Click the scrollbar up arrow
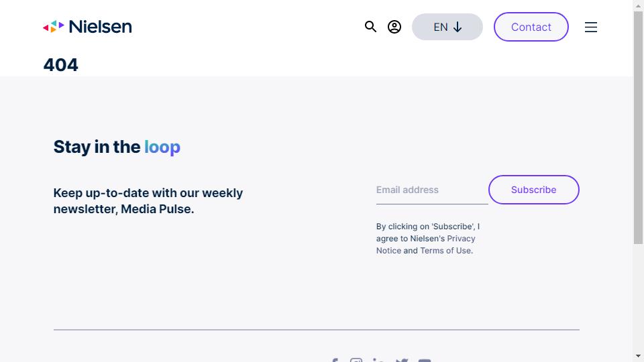Viewport: 644px width, 362px height. tap(638, 5)
